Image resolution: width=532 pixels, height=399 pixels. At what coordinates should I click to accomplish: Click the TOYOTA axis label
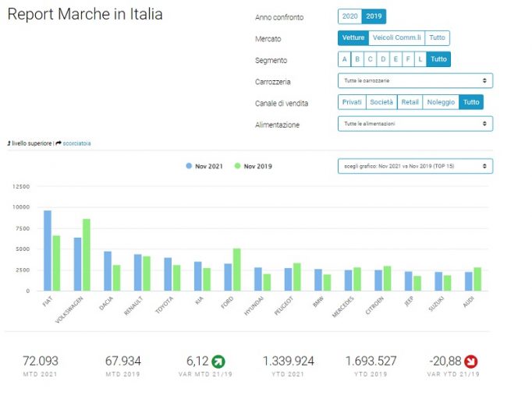(165, 305)
